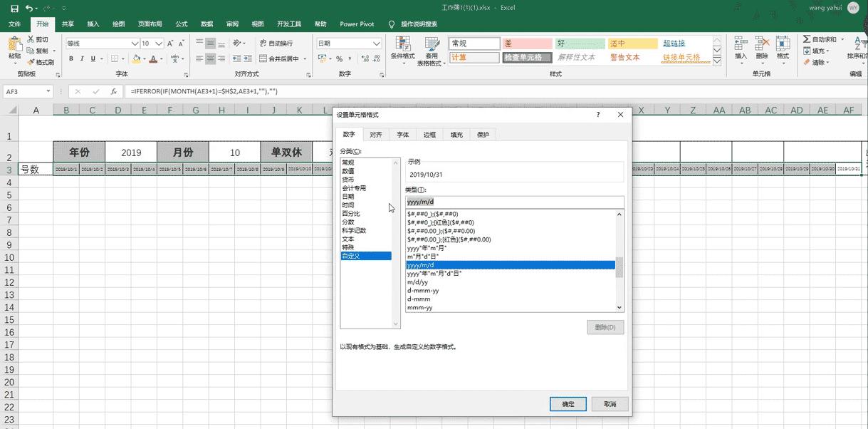The image size is (868, 429).
Task: Open the number format dropdown showing 日期
Action: [x=377, y=44]
